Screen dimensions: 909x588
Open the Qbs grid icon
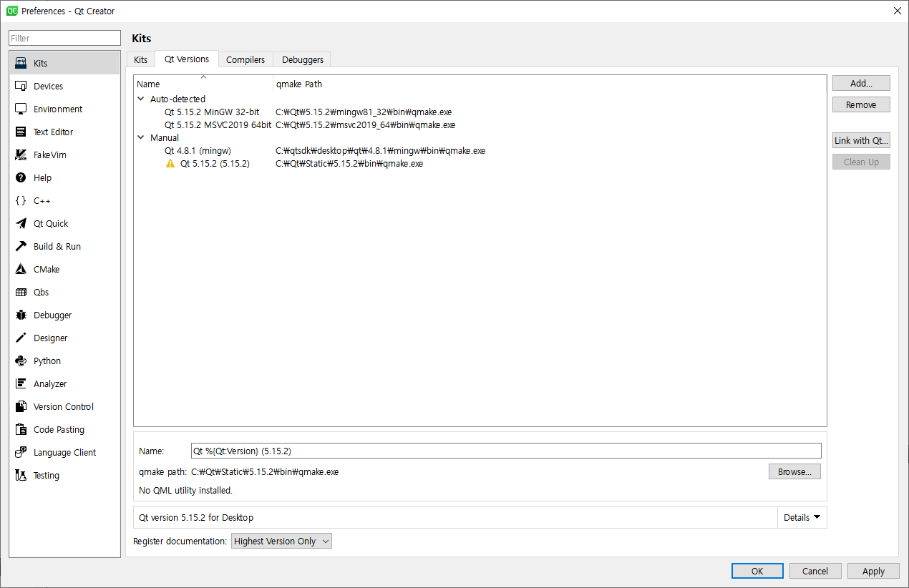[x=21, y=292]
